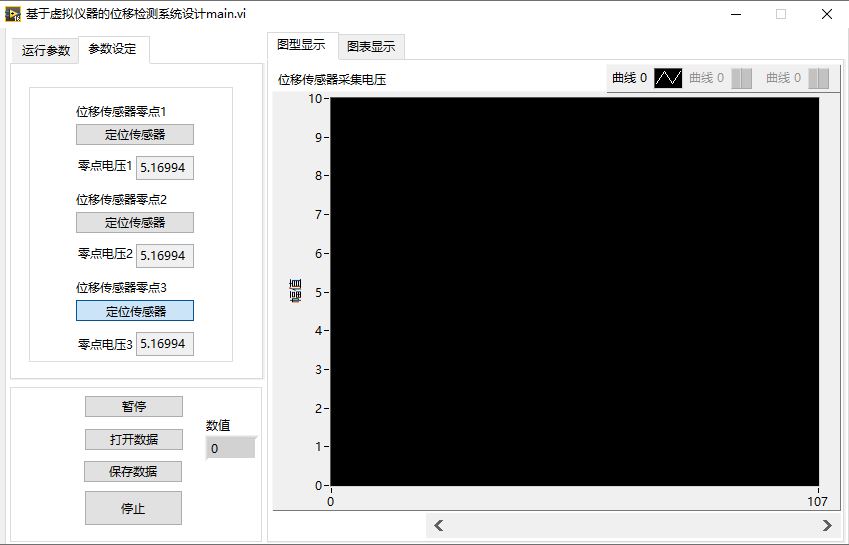Click the active 曲线 0 legend label

pyautogui.click(x=629, y=78)
